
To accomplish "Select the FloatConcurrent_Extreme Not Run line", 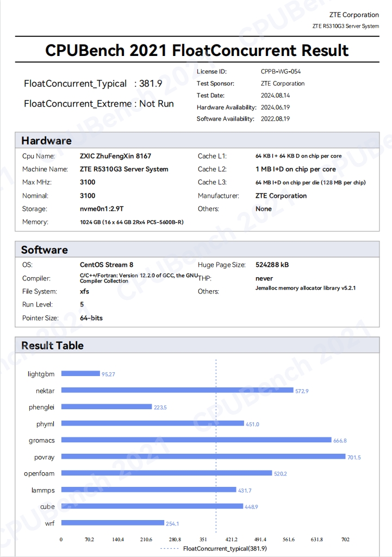I will click(99, 104).
